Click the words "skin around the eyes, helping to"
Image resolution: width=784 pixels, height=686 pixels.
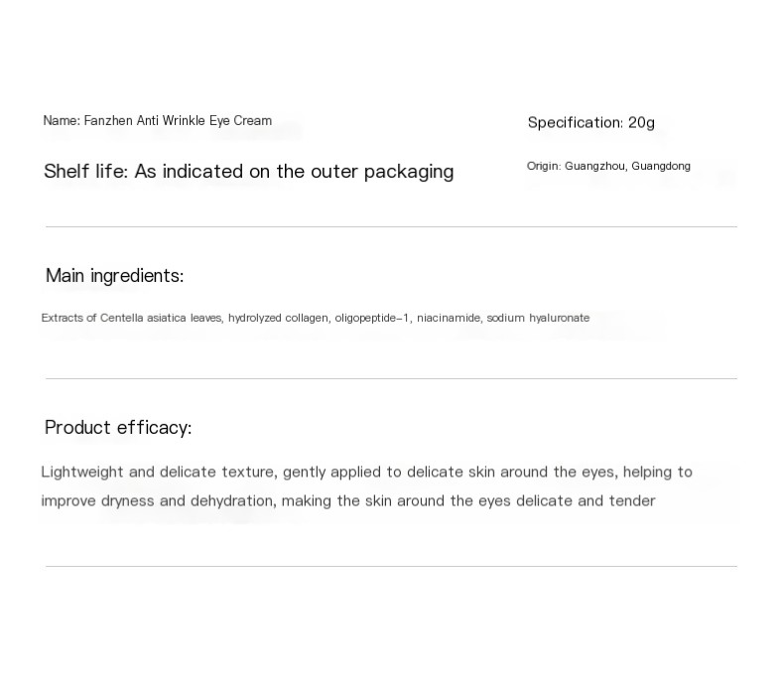click(x=581, y=473)
